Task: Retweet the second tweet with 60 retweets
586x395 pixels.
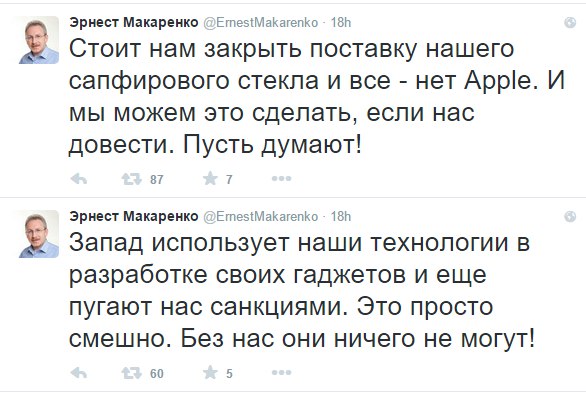Action: point(131,373)
